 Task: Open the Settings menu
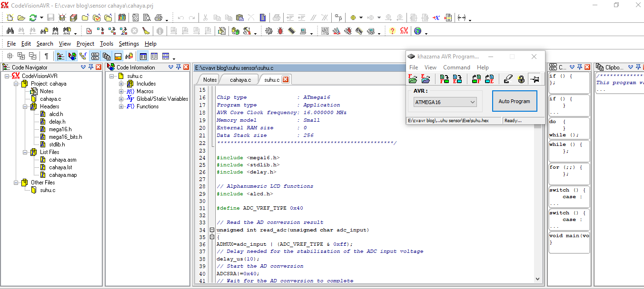(x=129, y=44)
